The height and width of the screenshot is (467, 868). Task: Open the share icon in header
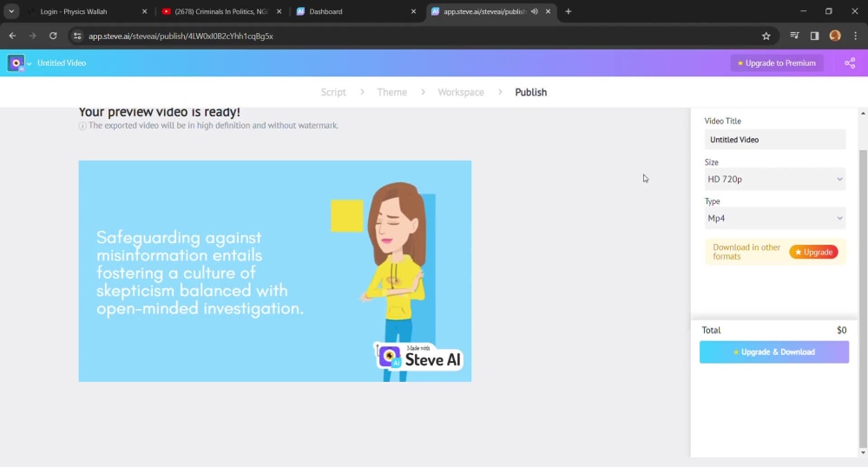850,63
